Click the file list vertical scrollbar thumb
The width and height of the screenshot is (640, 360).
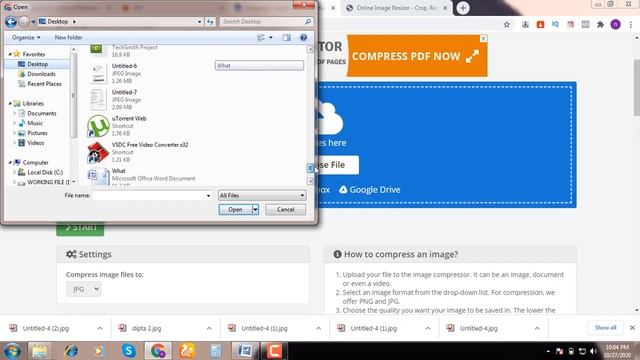[310, 168]
